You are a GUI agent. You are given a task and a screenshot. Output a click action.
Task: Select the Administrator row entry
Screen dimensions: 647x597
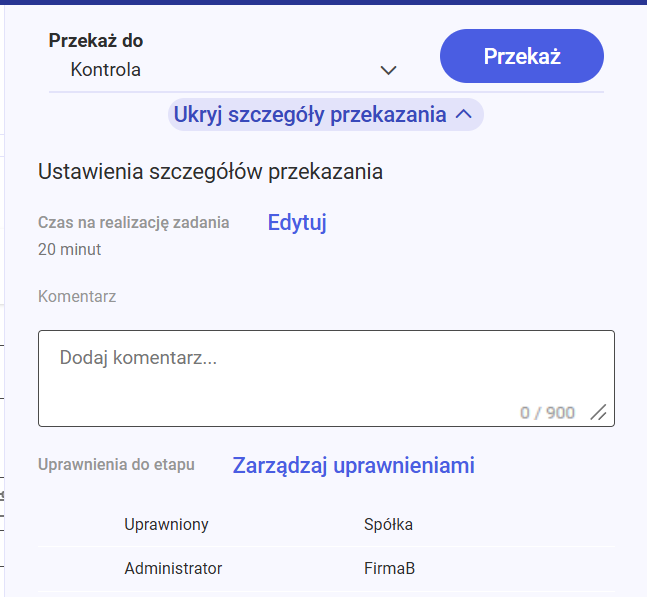[x=173, y=568]
